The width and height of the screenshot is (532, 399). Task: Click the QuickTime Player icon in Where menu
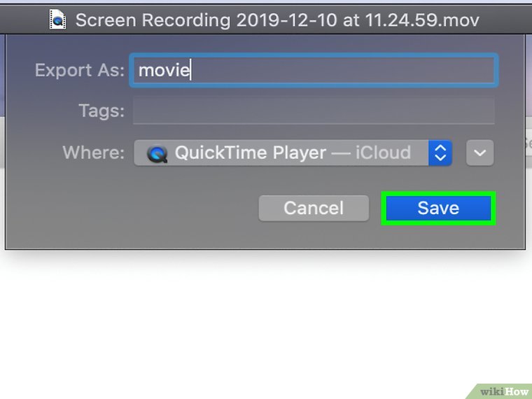coord(157,153)
